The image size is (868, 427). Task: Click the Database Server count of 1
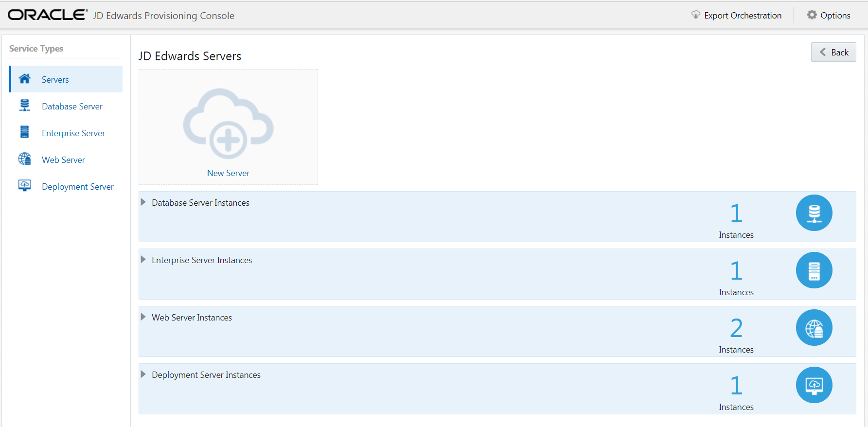[x=736, y=213]
